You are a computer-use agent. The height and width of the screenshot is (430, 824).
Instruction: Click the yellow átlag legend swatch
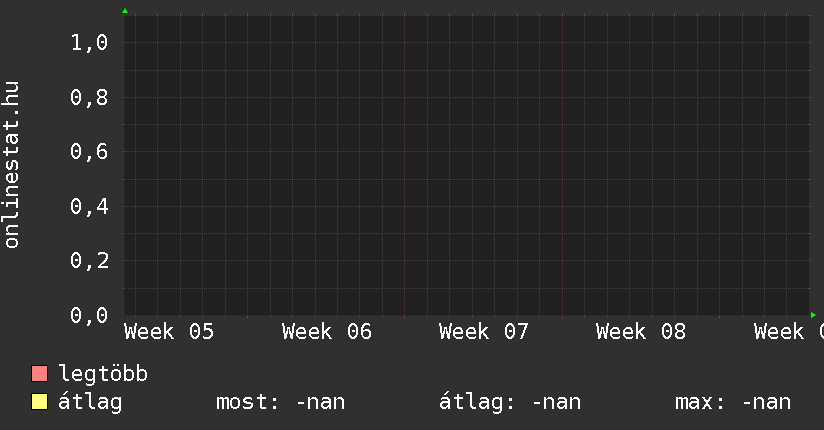40,403
